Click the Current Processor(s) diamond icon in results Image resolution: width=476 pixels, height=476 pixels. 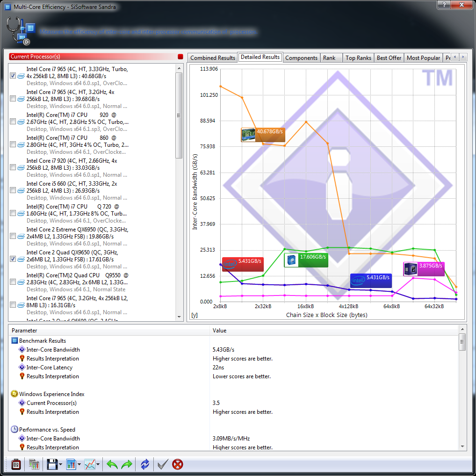(22, 403)
